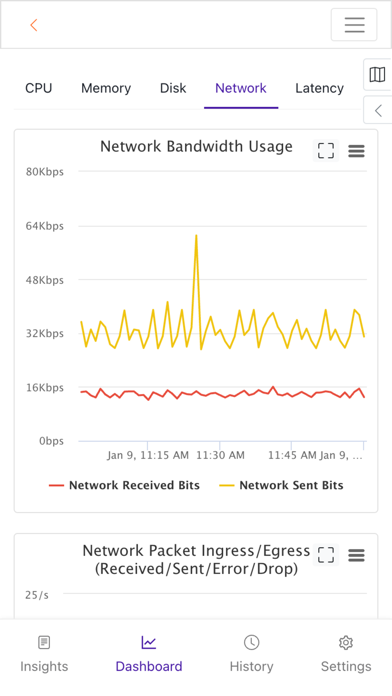The height and width of the screenshot is (696, 392).
Task: Open the Settings gear icon
Action: tap(346, 642)
